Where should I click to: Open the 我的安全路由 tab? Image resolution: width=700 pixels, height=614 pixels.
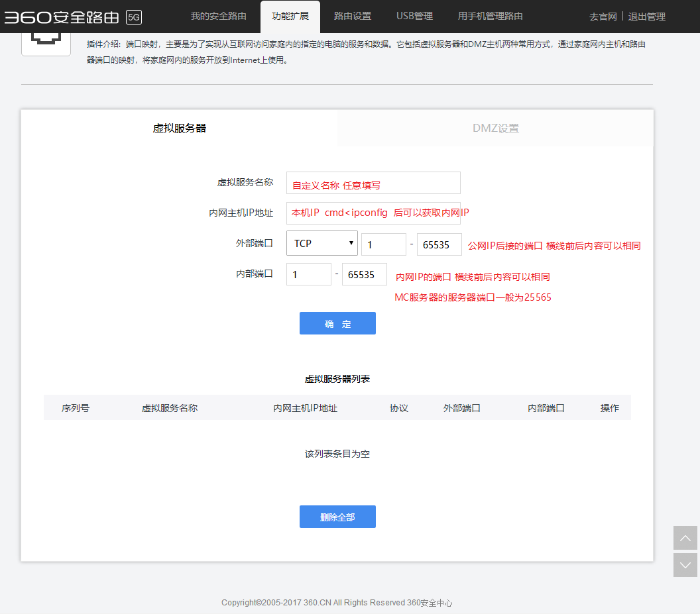(219, 17)
